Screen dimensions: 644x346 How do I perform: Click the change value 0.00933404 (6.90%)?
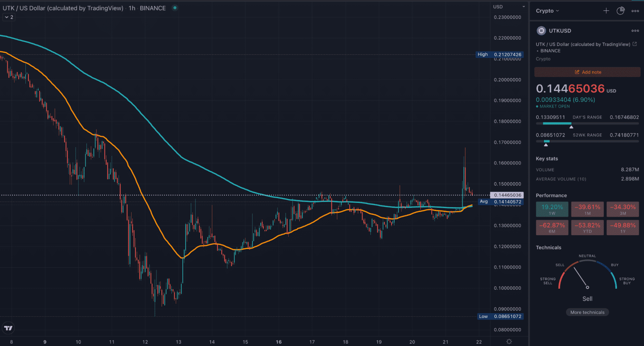click(x=565, y=100)
